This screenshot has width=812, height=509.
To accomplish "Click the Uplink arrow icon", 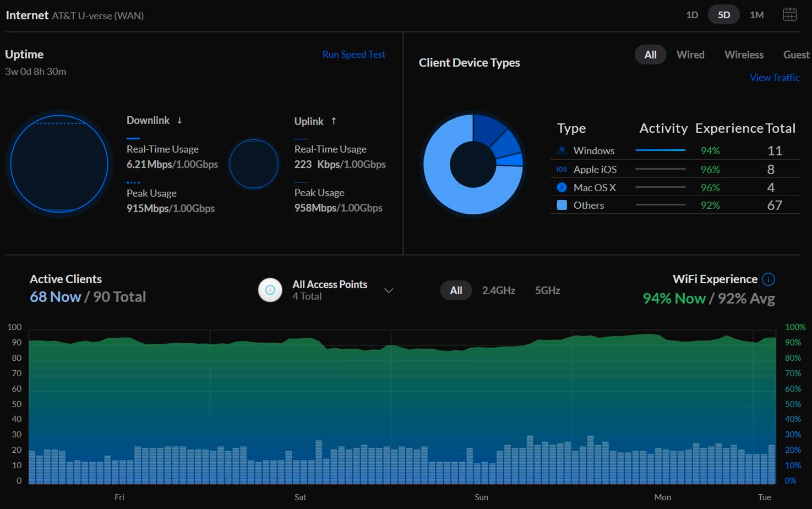I will (334, 121).
